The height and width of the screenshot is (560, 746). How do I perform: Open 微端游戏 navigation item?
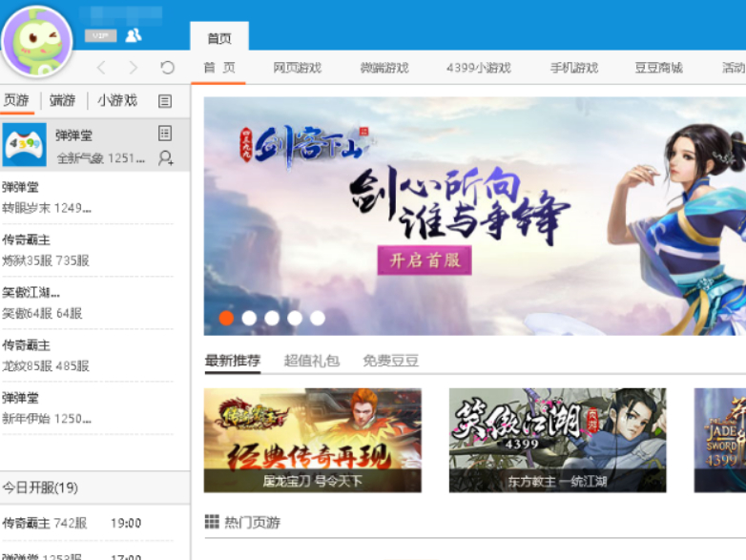[384, 68]
